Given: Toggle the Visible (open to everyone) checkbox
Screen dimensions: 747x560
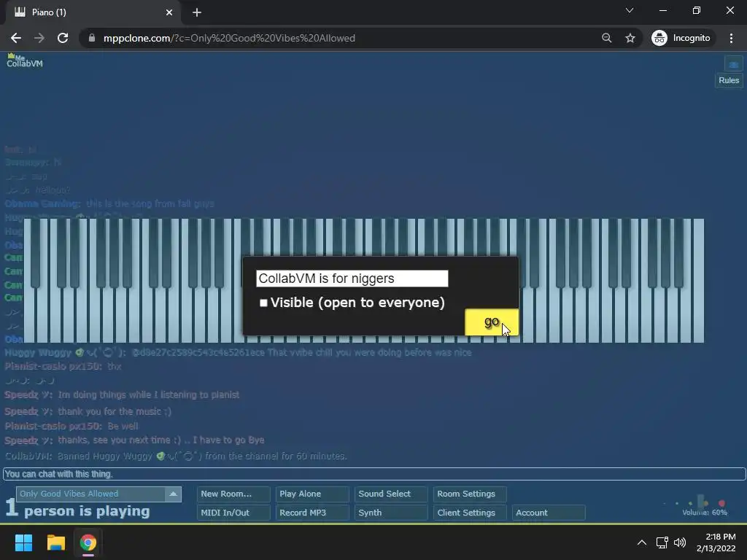Looking at the screenshot, I should [x=263, y=303].
